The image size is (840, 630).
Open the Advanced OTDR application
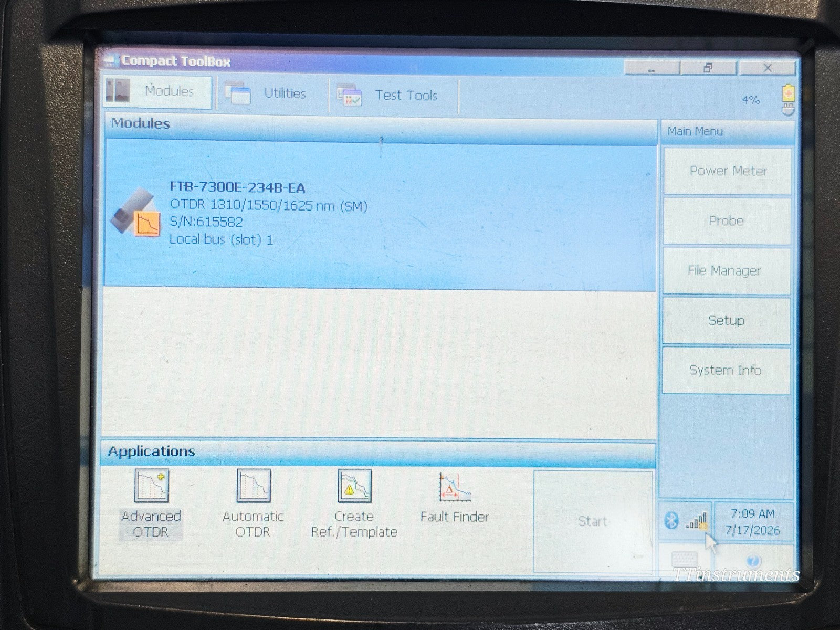pos(151,505)
